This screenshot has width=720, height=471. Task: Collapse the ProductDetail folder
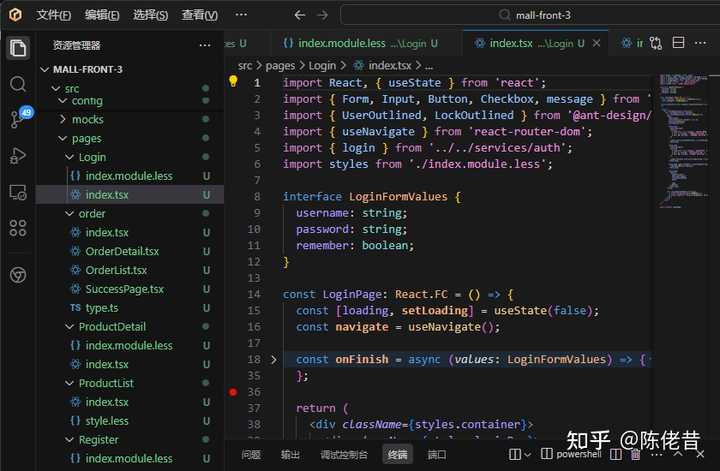pos(112,327)
